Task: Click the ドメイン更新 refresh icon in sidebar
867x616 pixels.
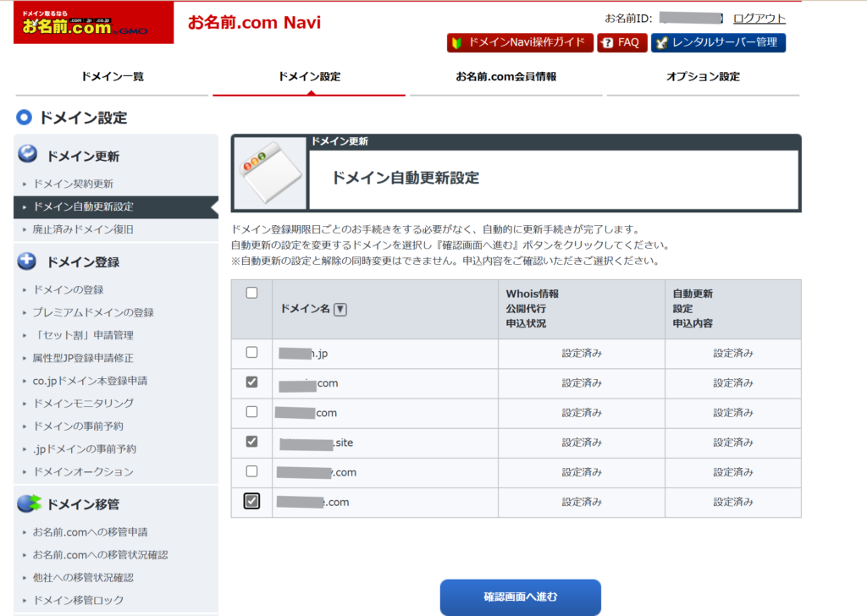Action: pos(27,154)
